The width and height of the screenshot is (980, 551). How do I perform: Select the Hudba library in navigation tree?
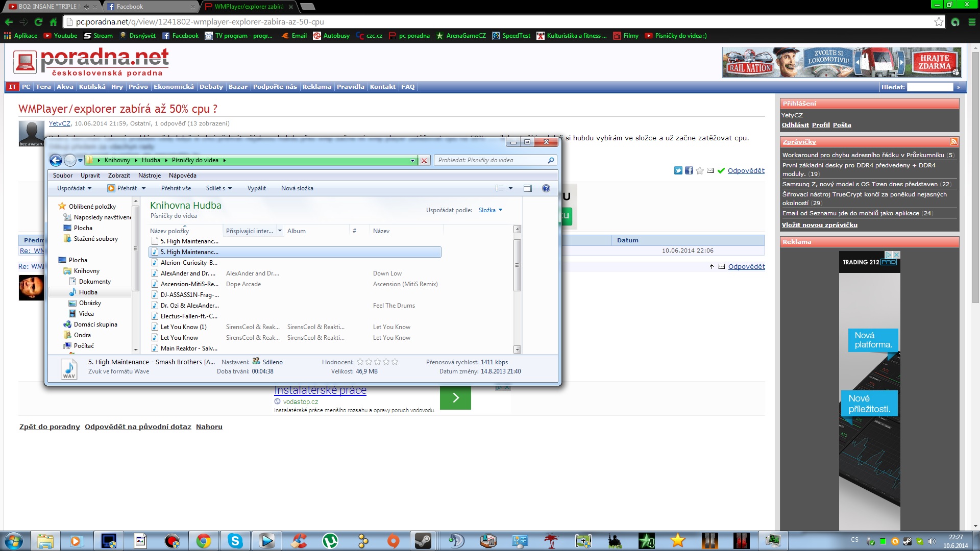[x=88, y=292]
